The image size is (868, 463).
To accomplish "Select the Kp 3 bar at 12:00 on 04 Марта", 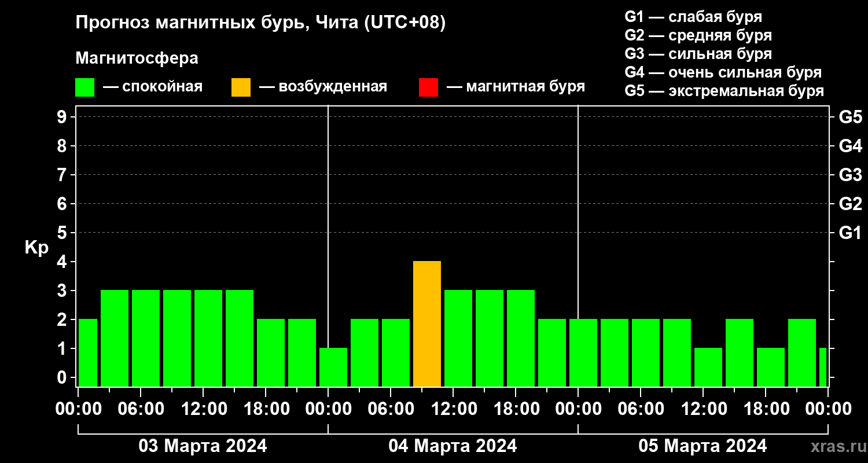I will [x=458, y=339].
